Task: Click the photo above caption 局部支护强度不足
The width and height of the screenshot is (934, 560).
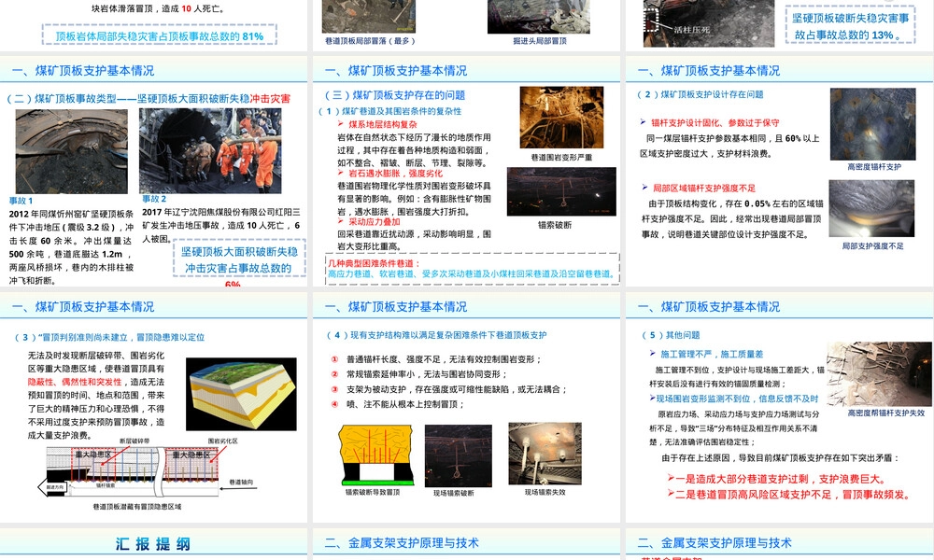Action: coord(871,208)
